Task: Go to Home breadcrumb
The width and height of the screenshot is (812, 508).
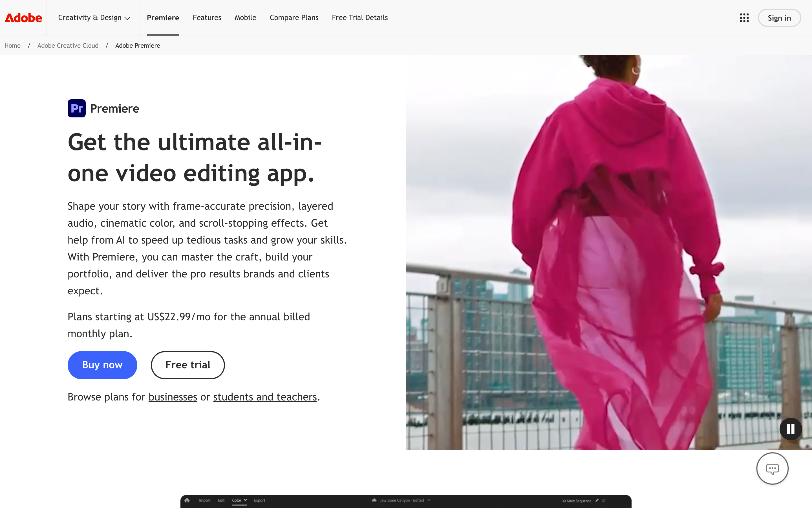Action: pos(12,45)
